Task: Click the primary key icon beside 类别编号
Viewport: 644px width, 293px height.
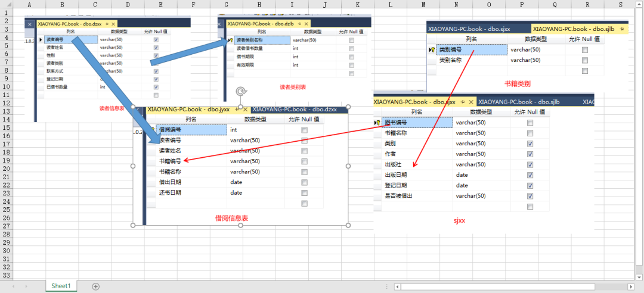Action: point(432,49)
